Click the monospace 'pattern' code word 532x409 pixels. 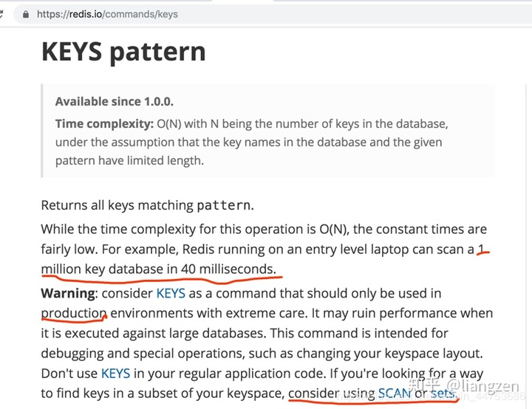coord(224,205)
